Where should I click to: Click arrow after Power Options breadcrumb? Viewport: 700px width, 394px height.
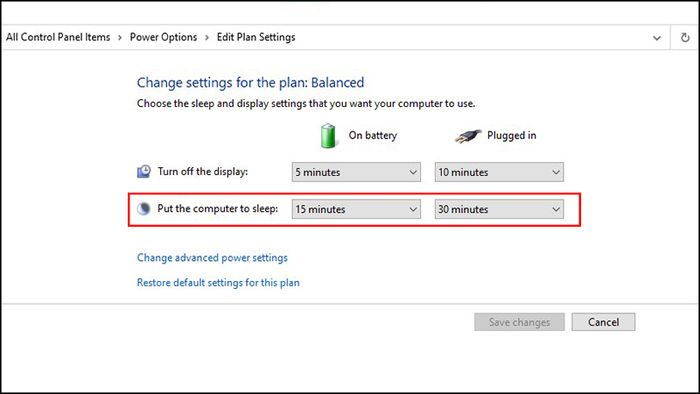pos(207,37)
